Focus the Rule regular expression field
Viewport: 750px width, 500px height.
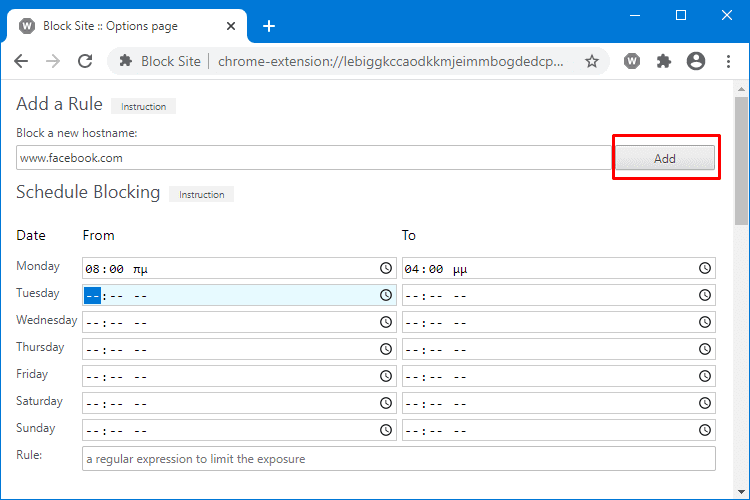399,458
